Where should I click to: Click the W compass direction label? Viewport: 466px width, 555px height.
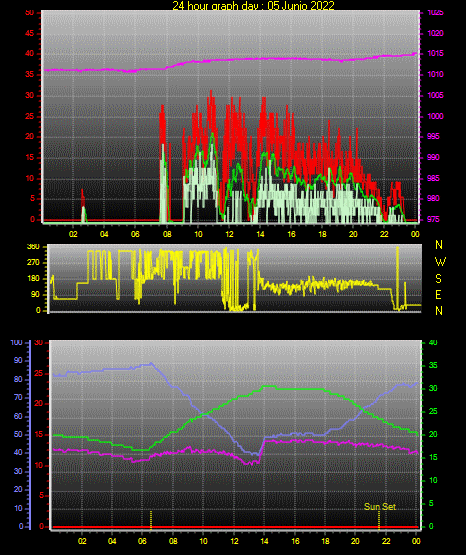(x=440, y=262)
